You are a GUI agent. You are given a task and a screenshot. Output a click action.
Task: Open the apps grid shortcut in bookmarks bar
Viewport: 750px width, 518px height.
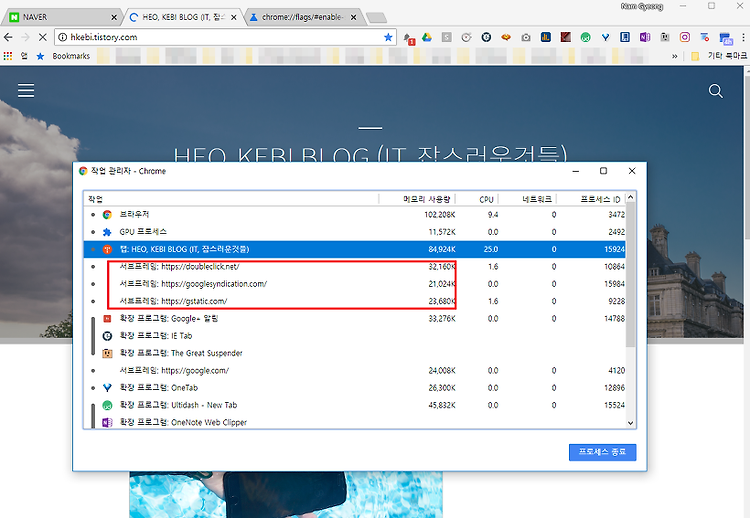click(x=8, y=56)
